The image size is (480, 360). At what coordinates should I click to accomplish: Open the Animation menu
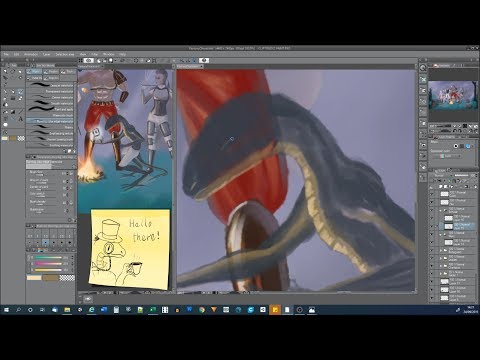click(31, 54)
